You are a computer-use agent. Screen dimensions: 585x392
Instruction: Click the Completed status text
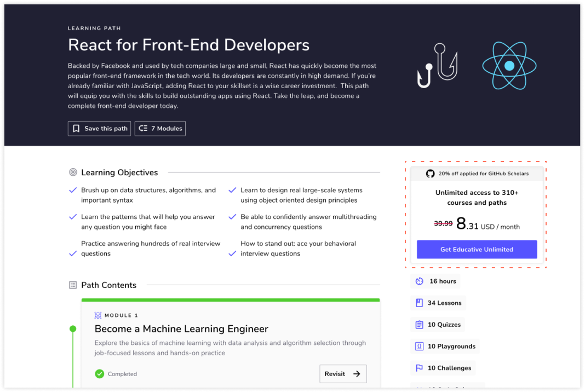pyautogui.click(x=122, y=374)
